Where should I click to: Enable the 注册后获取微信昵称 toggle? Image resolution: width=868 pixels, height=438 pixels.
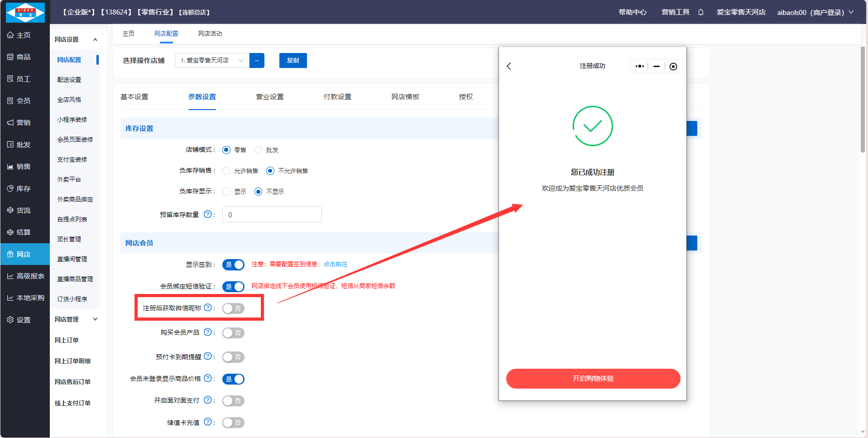click(x=233, y=308)
